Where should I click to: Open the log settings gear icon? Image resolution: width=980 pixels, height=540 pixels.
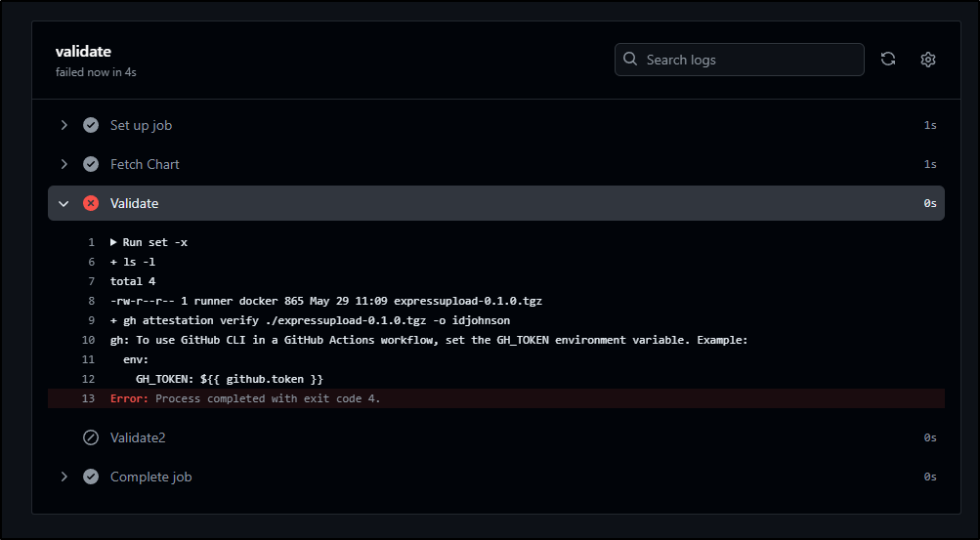tap(928, 60)
